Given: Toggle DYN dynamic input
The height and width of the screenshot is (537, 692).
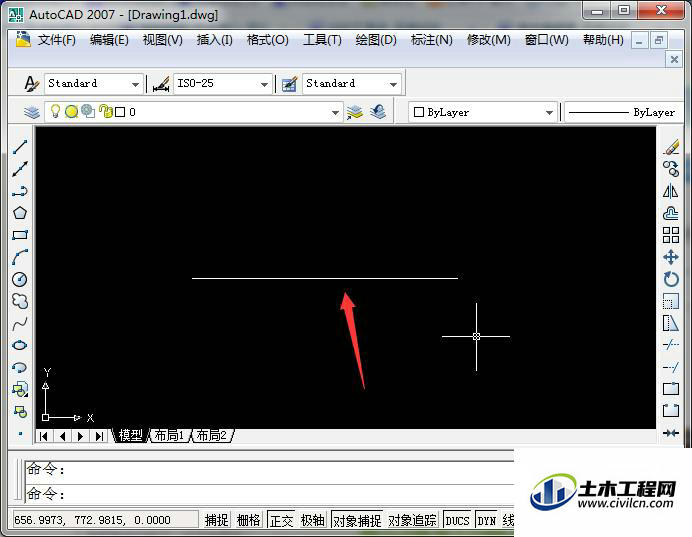Looking at the screenshot, I should (x=487, y=520).
